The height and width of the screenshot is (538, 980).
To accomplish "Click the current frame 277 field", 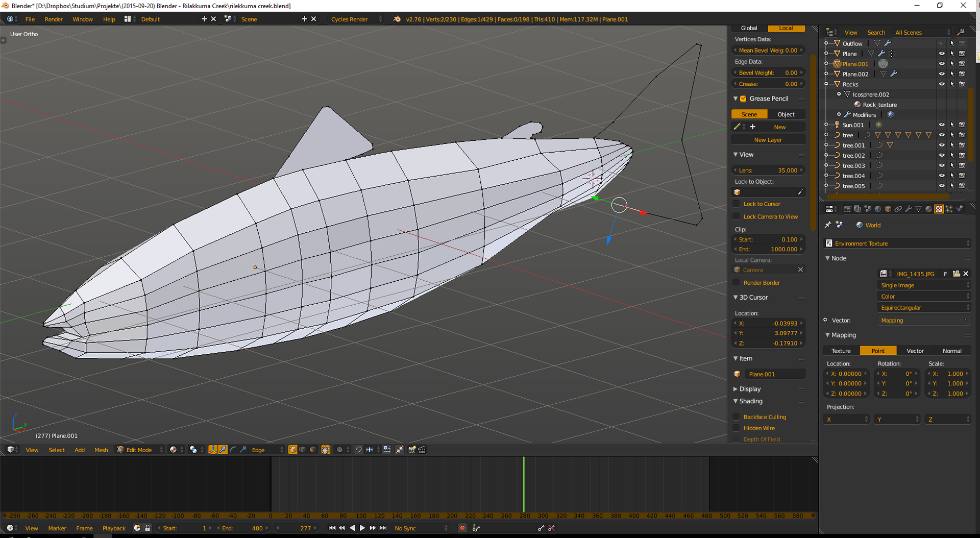I will point(297,528).
